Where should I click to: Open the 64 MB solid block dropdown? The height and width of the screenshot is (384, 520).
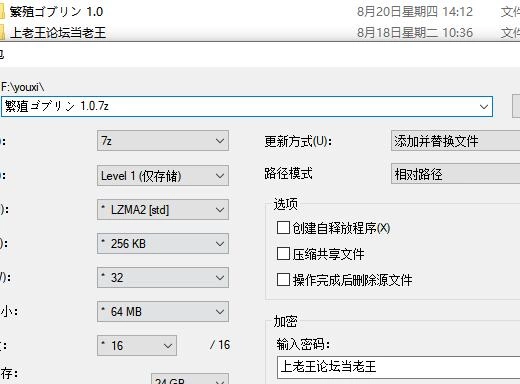pyautogui.click(x=163, y=312)
